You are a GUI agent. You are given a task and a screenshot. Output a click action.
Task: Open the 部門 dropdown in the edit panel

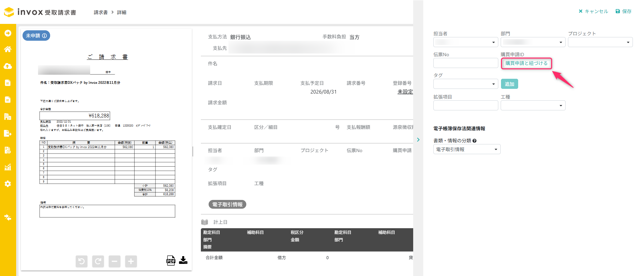[x=533, y=42]
